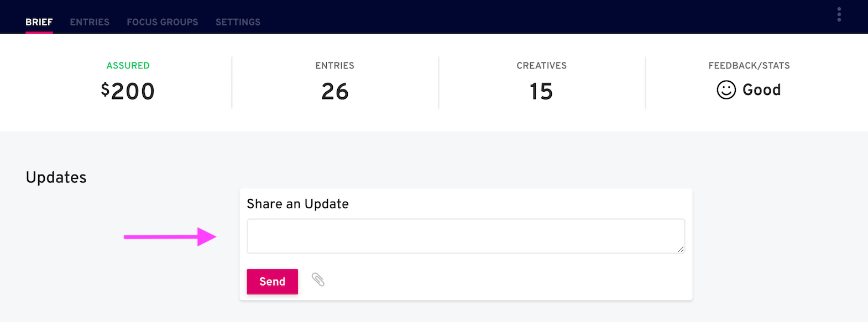This screenshot has height=322, width=868.
Task: Click the CREATIVES stats label
Action: [x=541, y=65]
